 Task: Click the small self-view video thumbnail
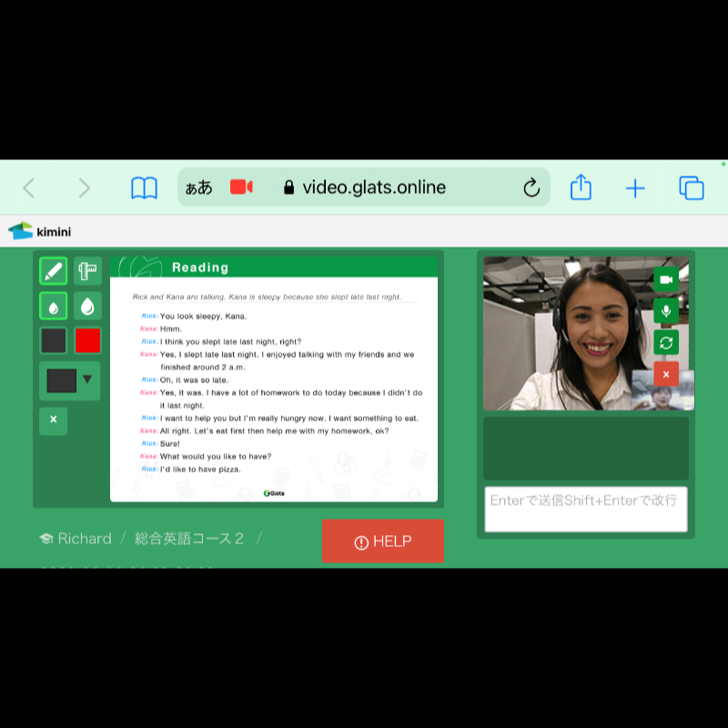[662, 389]
